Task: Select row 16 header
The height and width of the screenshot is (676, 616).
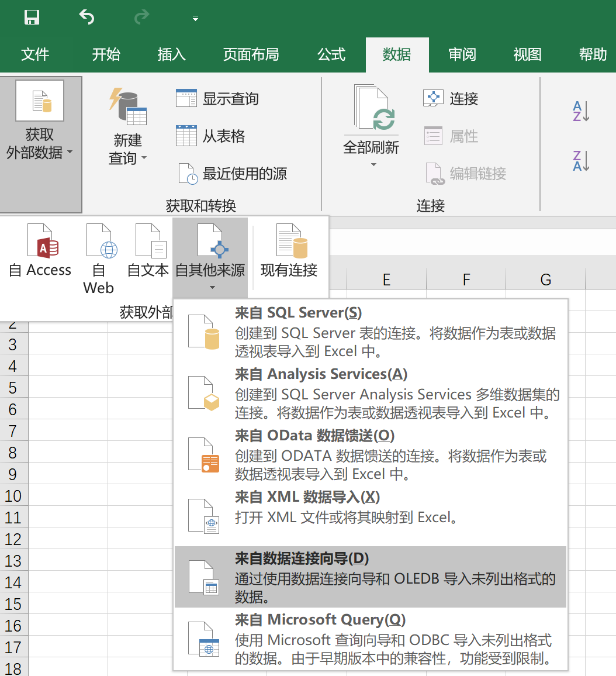Action: click(x=13, y=626)
